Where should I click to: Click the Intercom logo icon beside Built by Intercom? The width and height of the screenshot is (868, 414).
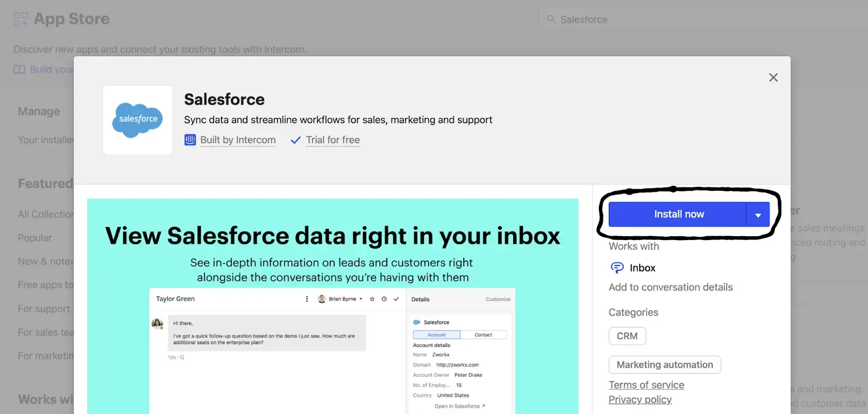190,140
